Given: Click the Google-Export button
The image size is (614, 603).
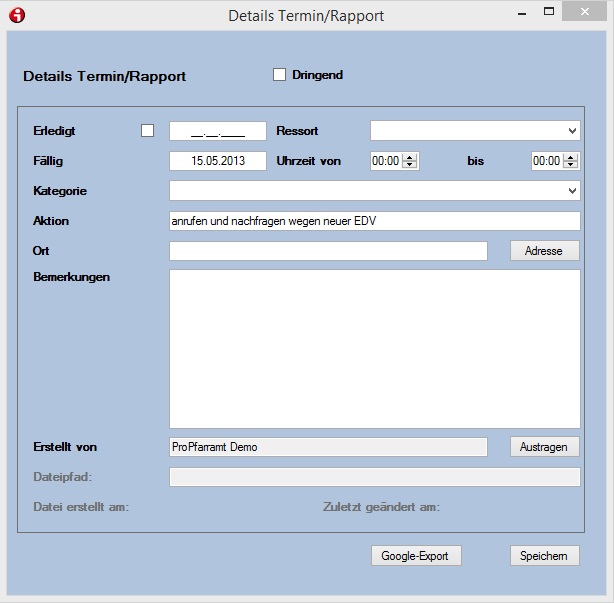Looking at the screenshot, I should (415, 556).
